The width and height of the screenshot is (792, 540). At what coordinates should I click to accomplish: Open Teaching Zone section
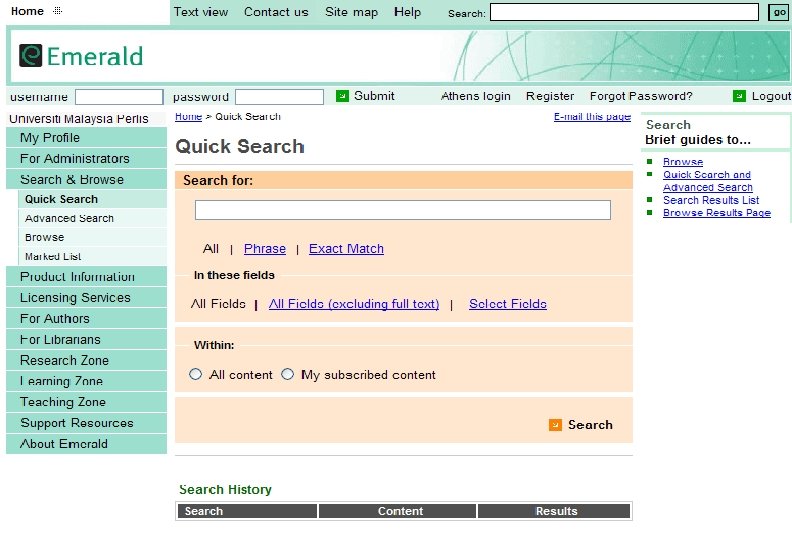click(86, 402)
